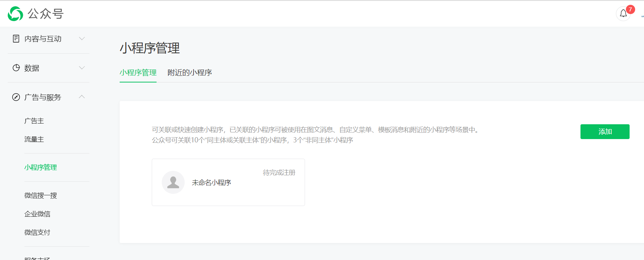Screen dimensions: 644x260
Task: Click the 内容与互动 document icon
Action: (16, 38)
